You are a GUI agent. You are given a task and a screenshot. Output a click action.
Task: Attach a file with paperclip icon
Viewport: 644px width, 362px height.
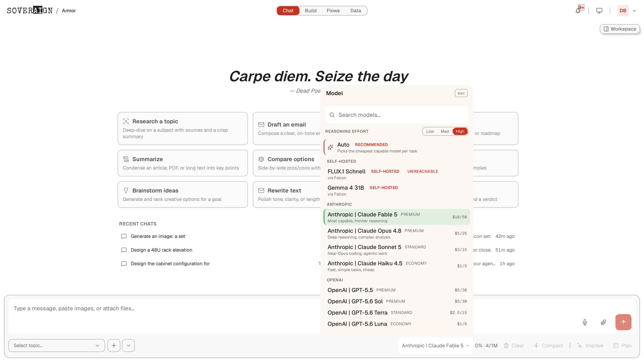(603, 322)
